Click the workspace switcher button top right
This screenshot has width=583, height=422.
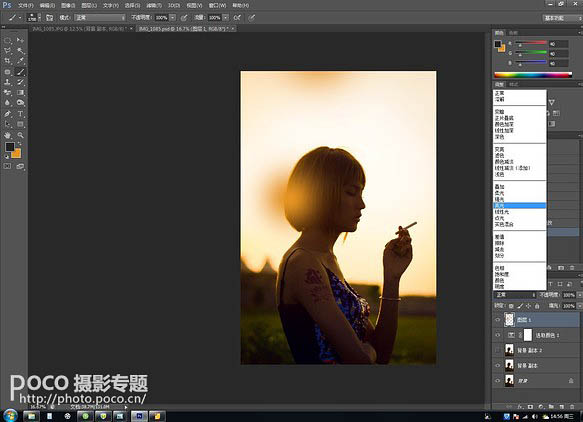562,18
